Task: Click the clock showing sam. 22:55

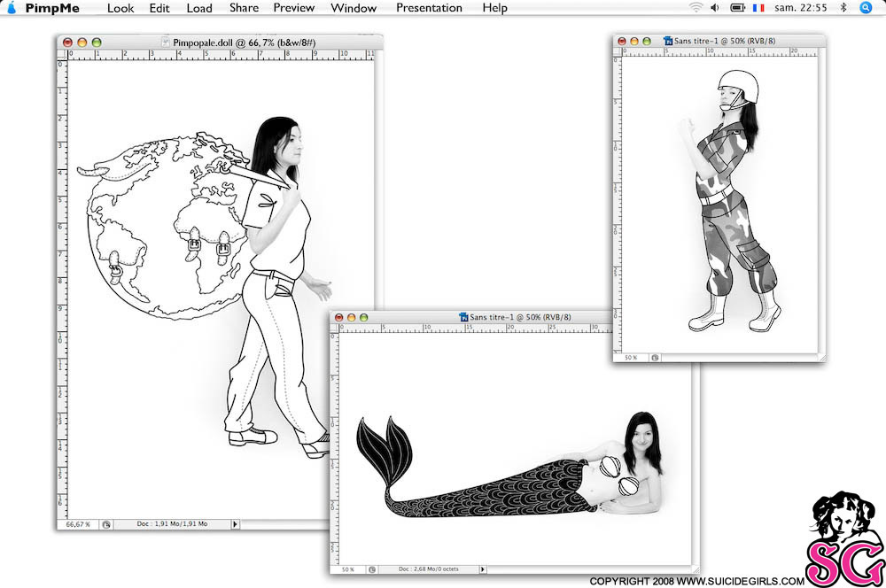Action: 801,7
